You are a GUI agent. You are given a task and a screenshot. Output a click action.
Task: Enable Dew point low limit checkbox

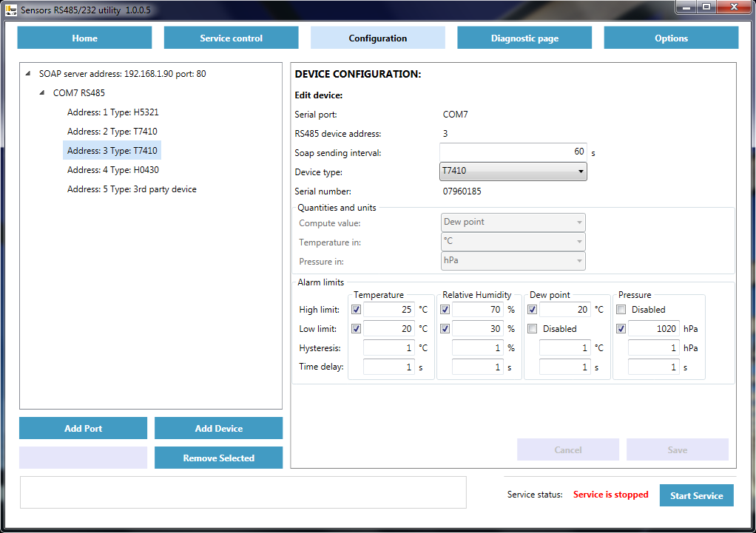click(x=533, y=329)
